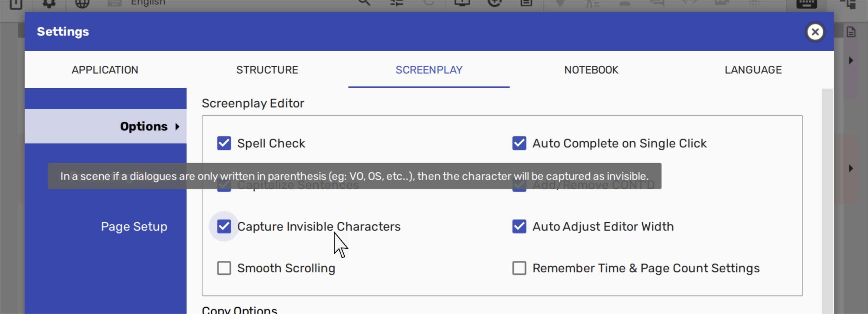The height and width of the screenshot is (314, 868).
Task: Close the Settings dialog
Action: tap(815, 32)
